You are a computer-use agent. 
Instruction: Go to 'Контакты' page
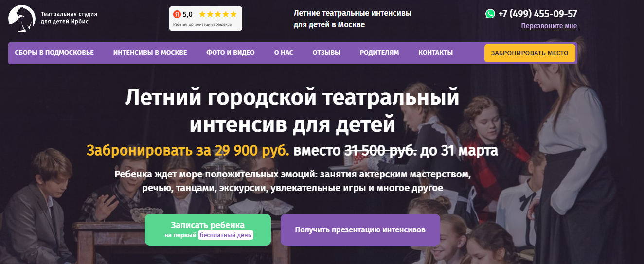(435, 53)
